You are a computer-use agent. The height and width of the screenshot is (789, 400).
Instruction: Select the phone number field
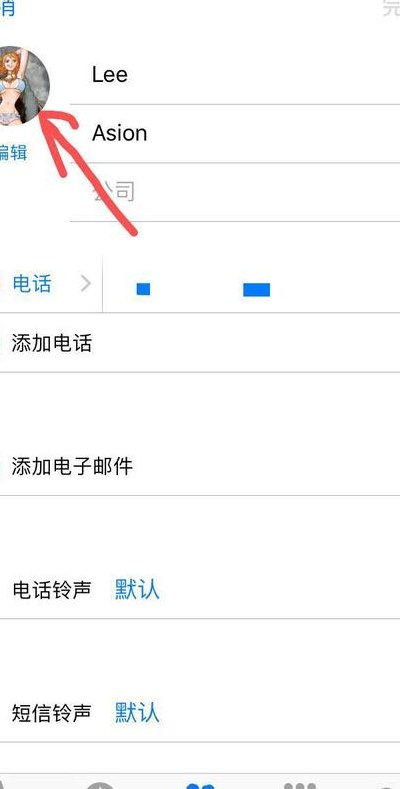pyautogui.click(x=252, y=284)
